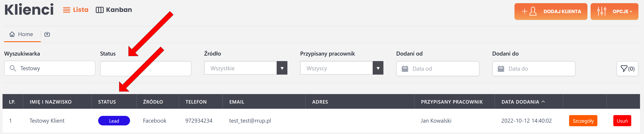644x134 pixels.
Task: Click the Status filter field
Action: [146, 69]
